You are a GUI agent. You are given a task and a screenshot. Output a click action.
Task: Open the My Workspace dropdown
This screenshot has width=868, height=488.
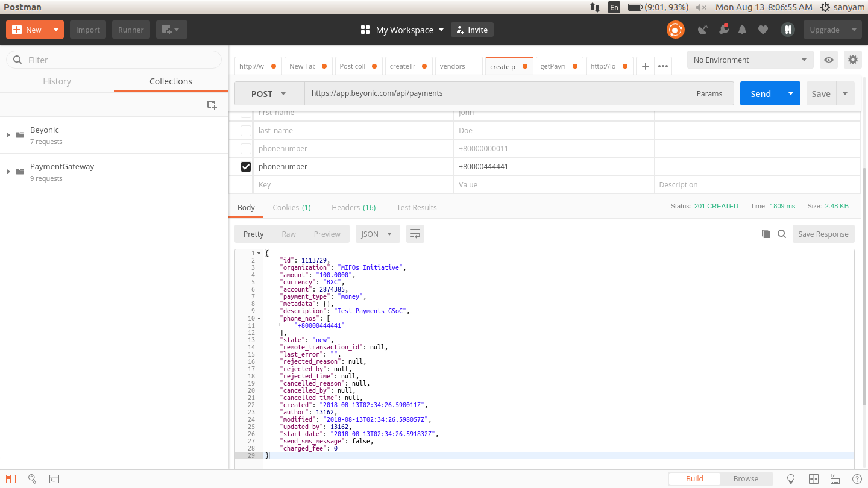pos(410,30)
